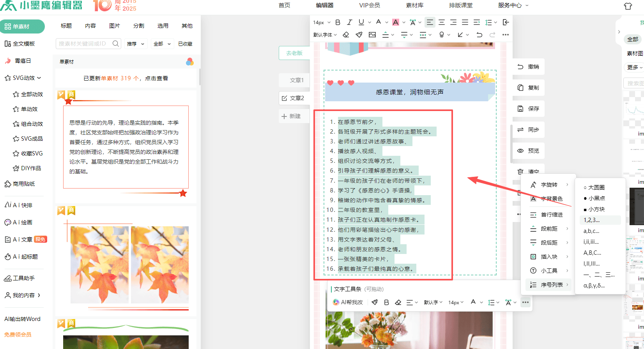Click the AI帮我改 icon in the floating toolbar
Image resolution: width=644 pixels, height=349 pixels.
pos(336,302)
